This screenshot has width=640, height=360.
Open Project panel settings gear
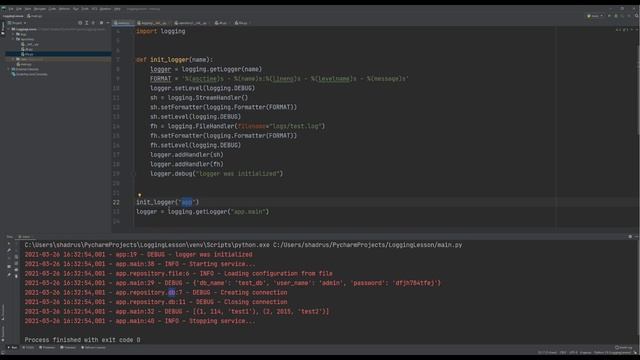pyautogui.click(x=101, y=23)
